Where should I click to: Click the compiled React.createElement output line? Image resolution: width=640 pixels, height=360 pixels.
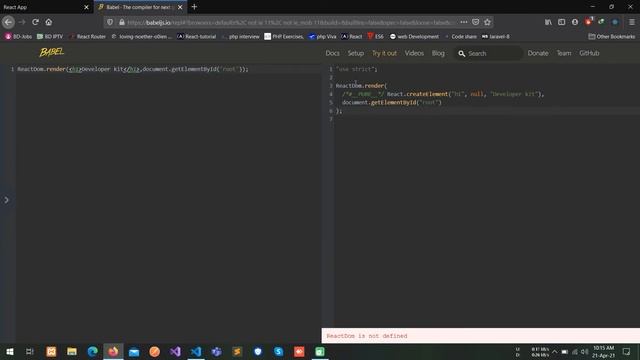[x=443, y=94]
